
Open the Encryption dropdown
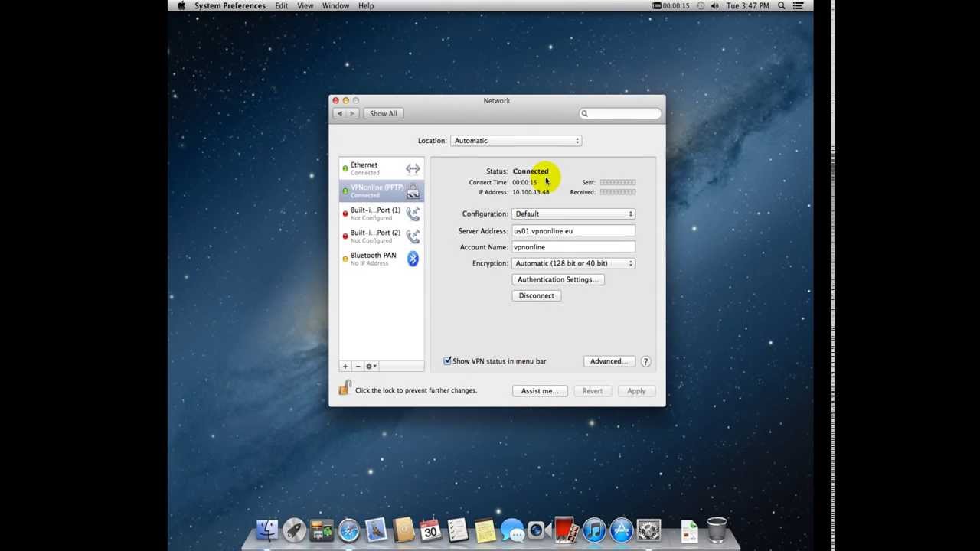[573, 263]
